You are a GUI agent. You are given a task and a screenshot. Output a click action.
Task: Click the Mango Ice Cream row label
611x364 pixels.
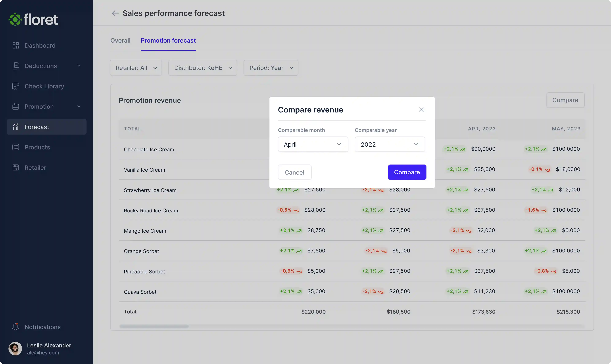[145, 231]
